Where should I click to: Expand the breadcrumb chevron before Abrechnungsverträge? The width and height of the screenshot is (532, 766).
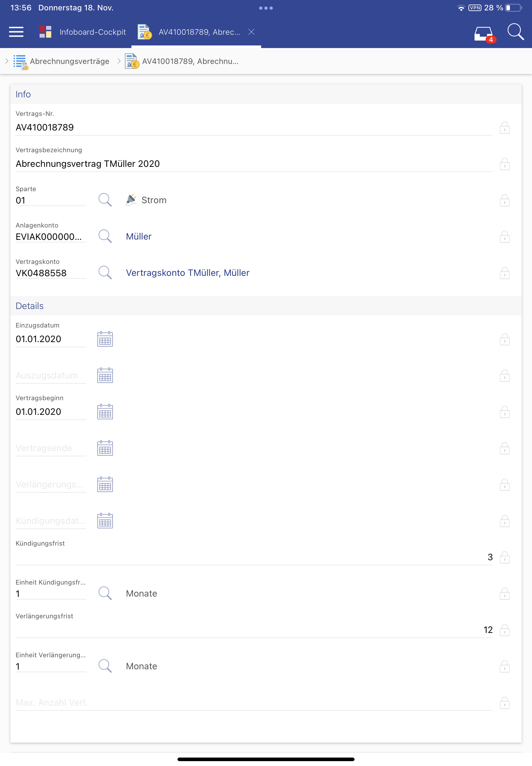click(7, 61)
